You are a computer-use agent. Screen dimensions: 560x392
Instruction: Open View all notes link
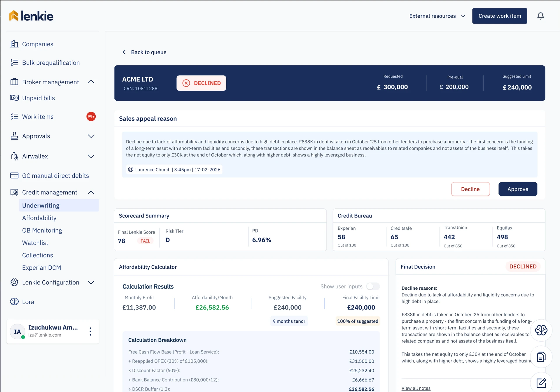(416, 388)
